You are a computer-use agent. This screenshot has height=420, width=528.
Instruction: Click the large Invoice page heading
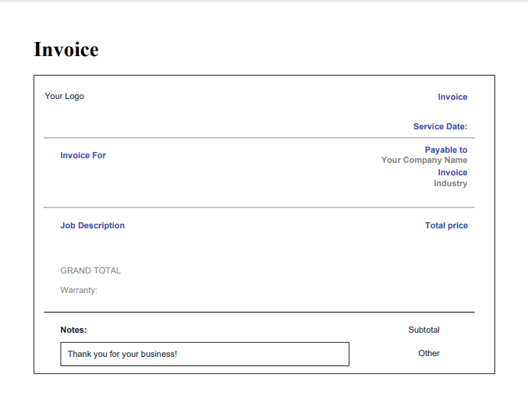(x=66, y=49)
